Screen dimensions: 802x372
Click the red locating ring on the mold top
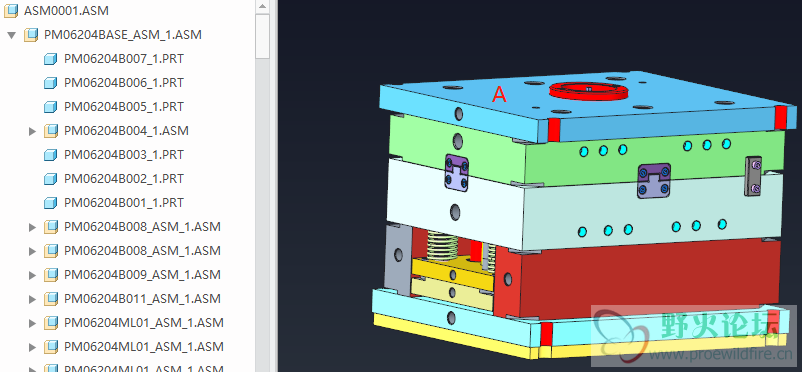(588, 91)
